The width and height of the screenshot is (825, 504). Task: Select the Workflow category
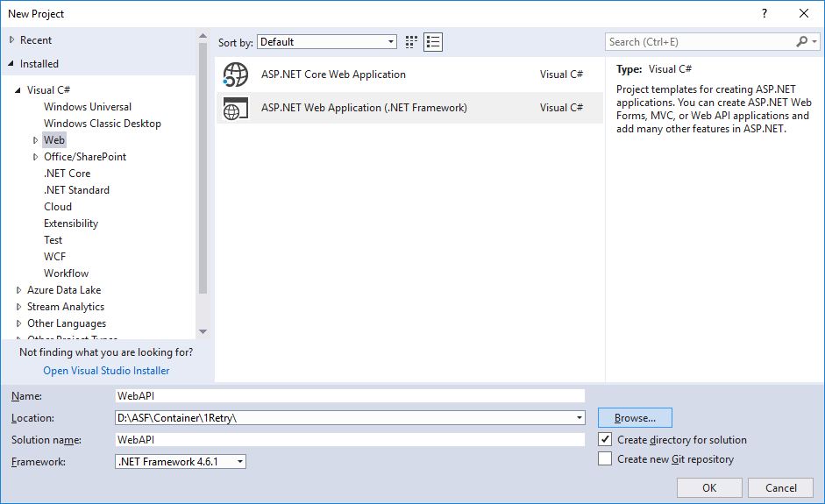(x=67, y=273)
